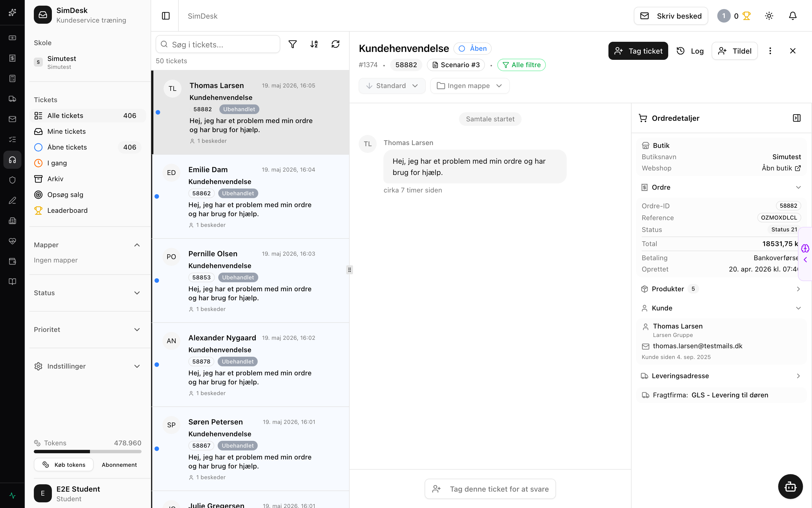Viewport: 812px width, 508px height.
Task: Open the receipt icon in left rail
Action: tap(12, 58)
